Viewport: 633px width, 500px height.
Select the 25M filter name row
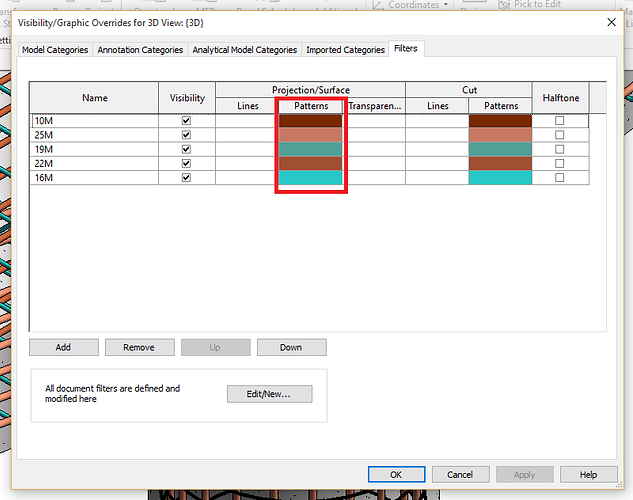[x=94, y=135]
